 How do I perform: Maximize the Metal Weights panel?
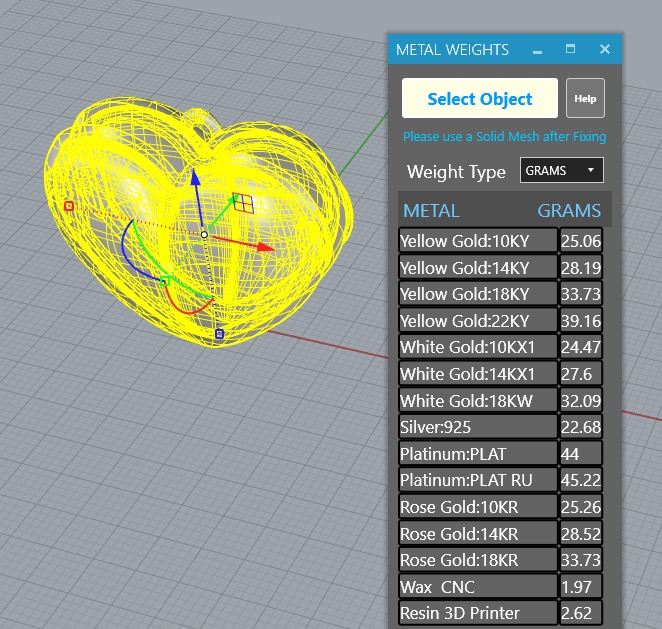point(570,49)
